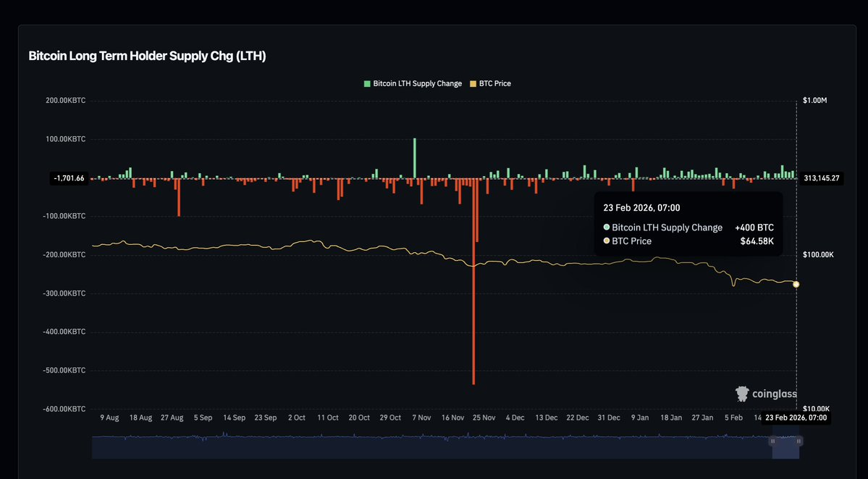Click the green dot icon in the tooltip
Screen dimensions: 868x479
[x=607, y=228]
